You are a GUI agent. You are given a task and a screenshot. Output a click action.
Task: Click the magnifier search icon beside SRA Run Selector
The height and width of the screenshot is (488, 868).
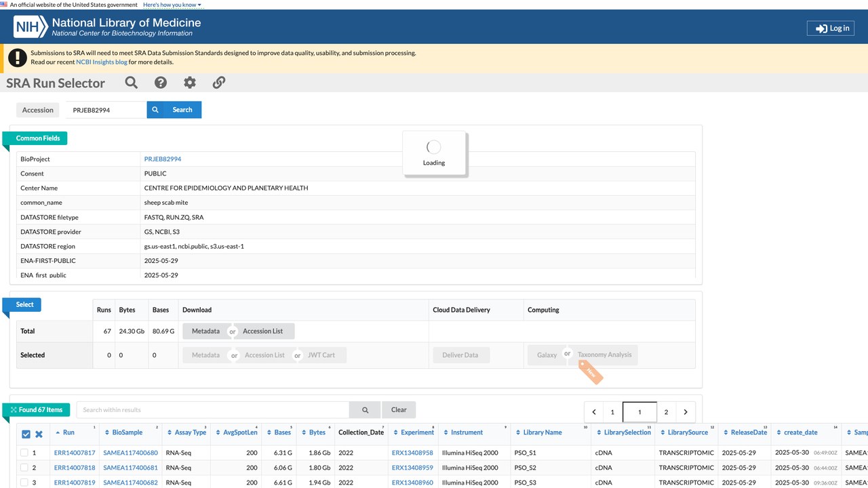(x=132, y=83)
